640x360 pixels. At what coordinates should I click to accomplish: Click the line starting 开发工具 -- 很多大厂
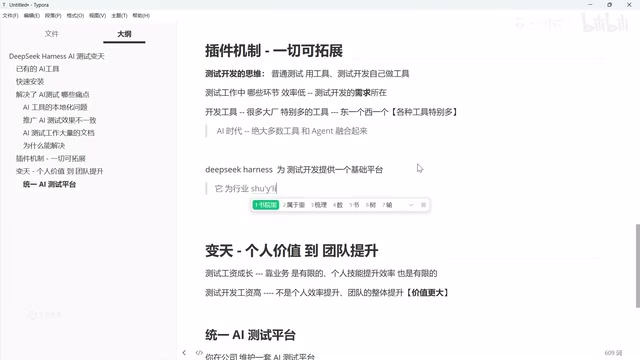tap(331, 112)
